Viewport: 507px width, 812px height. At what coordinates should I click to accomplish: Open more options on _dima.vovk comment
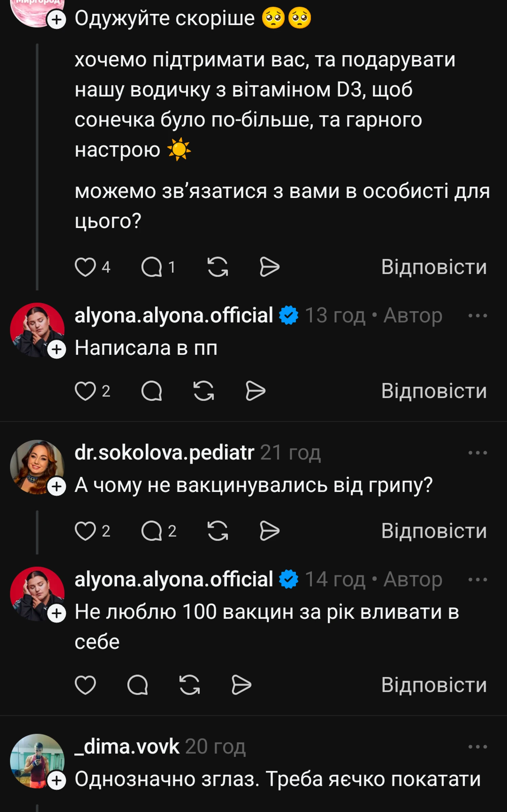pyautogui.click(x=478, y=747)
